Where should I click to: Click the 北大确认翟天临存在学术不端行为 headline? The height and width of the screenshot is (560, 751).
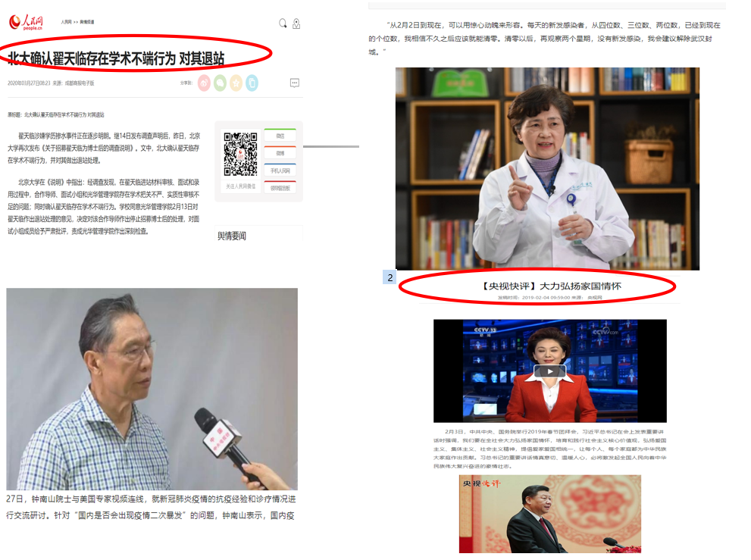tap(116, 58)
